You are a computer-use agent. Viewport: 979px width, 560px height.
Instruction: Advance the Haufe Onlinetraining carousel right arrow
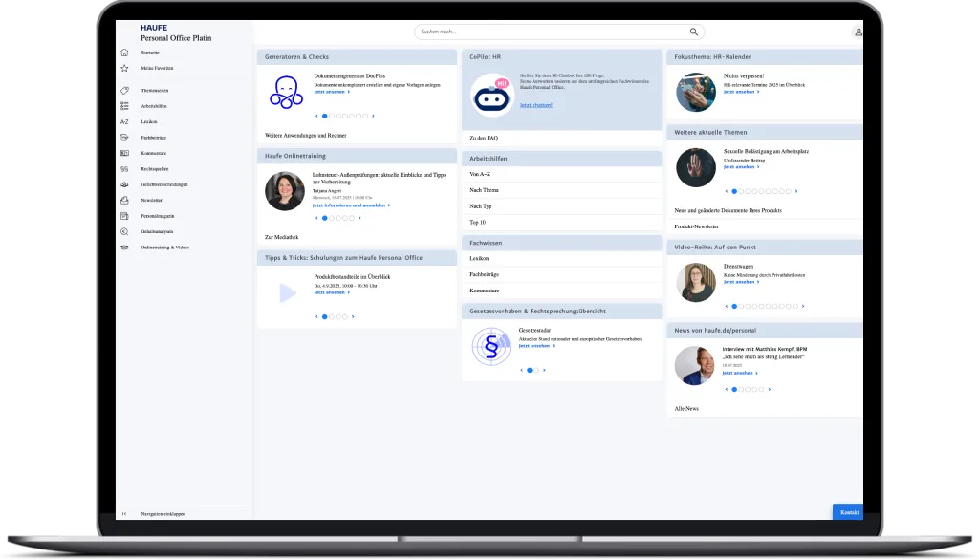[359, 218]
